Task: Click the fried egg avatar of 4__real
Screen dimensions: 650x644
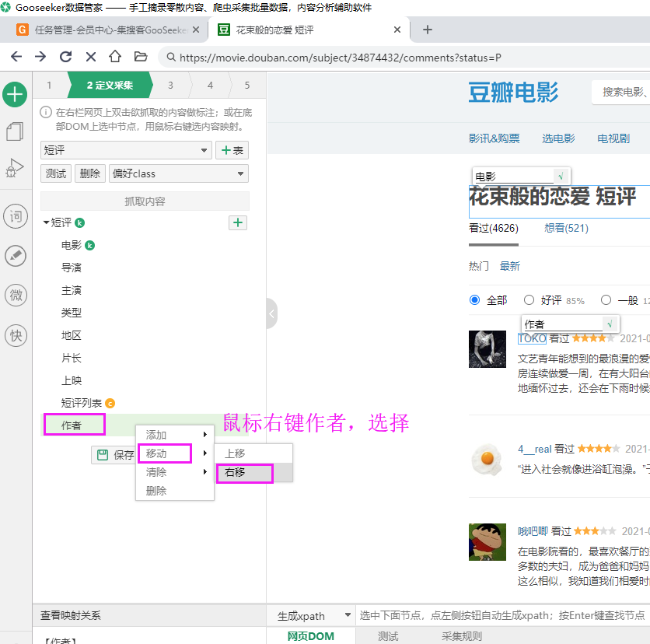Action: point(487,459)
